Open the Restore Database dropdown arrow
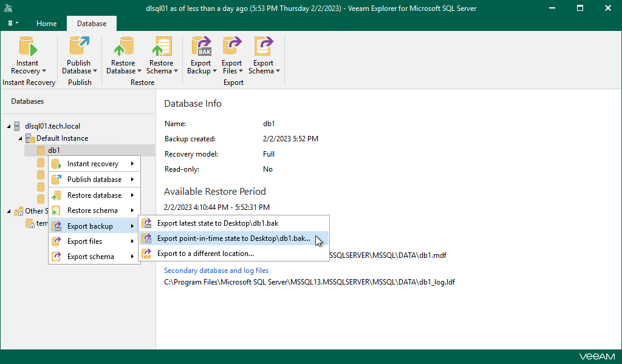Viewport: 622px width, 364px height. coord(139,71)
